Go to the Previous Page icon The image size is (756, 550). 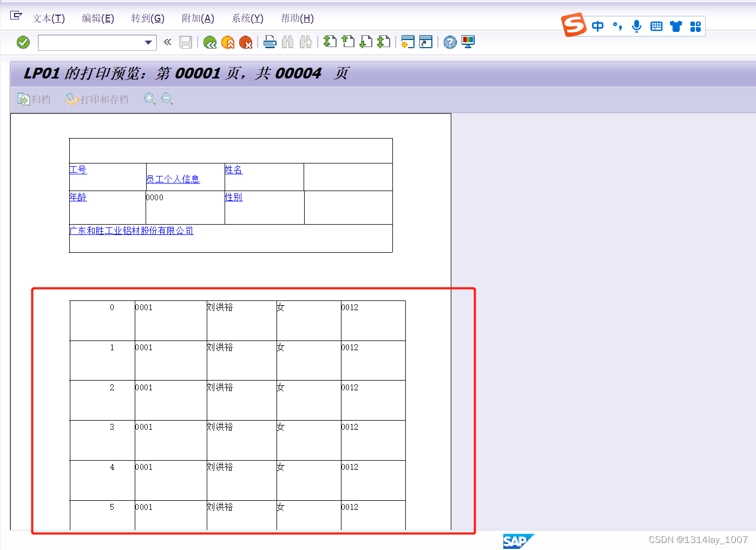click(x=348, y=42)
